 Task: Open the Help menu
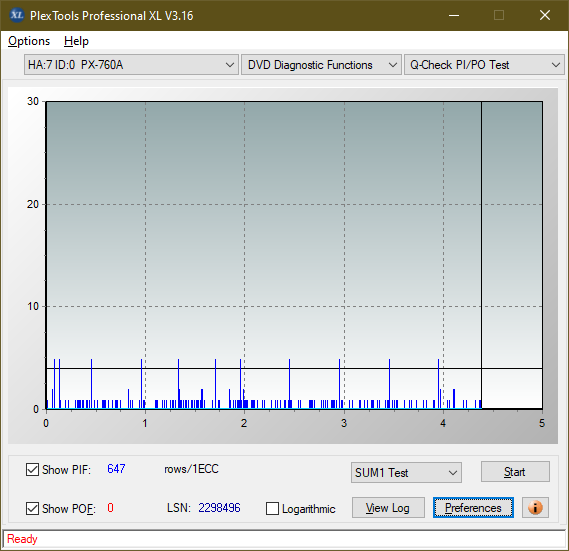(x=76, y=41)
